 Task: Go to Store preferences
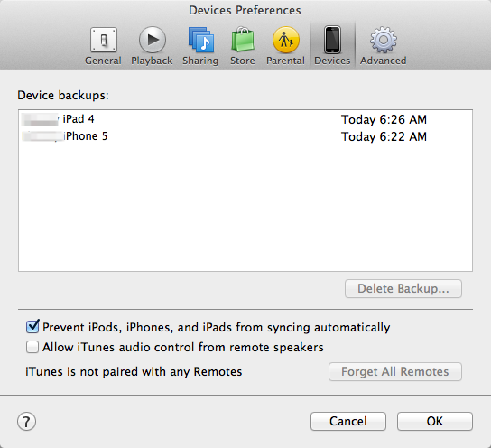(243, 46)
